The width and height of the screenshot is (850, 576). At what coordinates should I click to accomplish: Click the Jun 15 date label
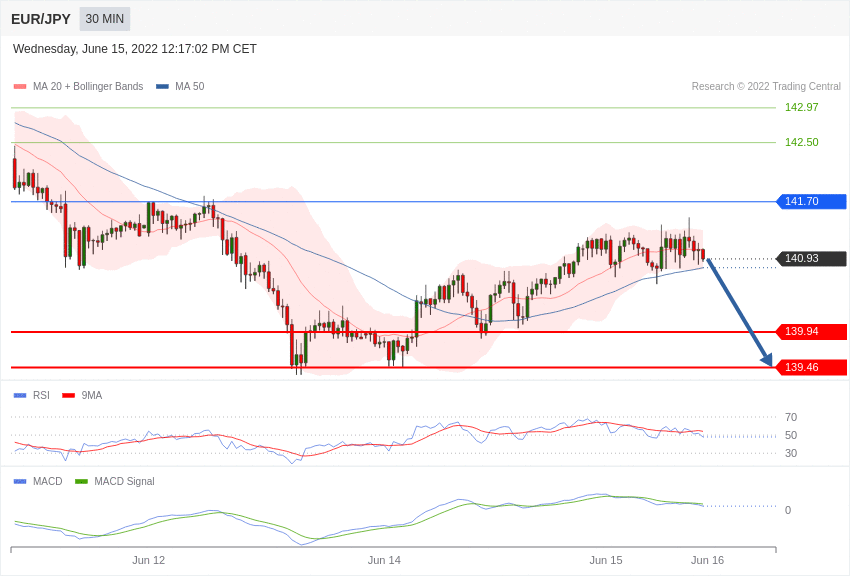point(606,560)
